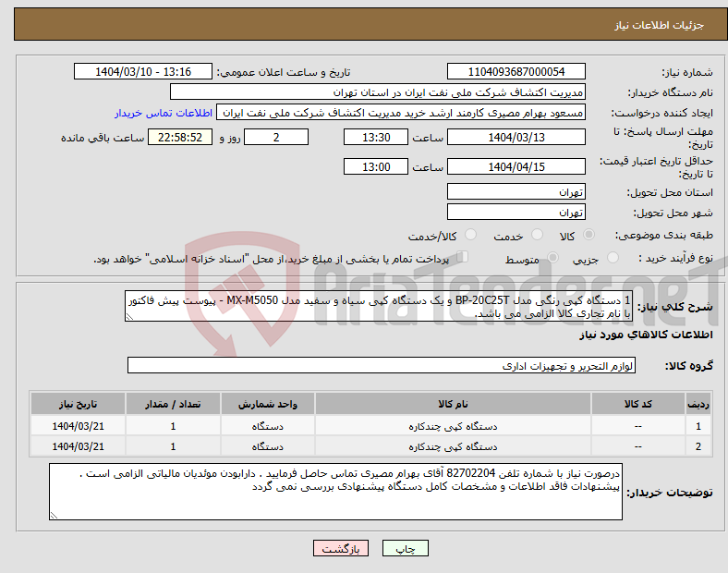The height and width of the screenshot is (573, 728).
Task: Click the چاپ print button
Action: tap(406, 548)
